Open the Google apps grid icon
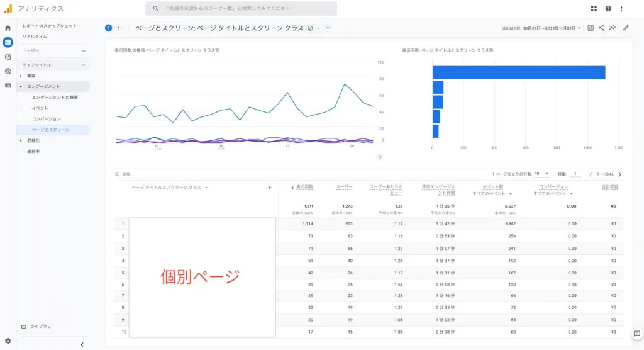644x350 pixels. (x=594, y=9)
